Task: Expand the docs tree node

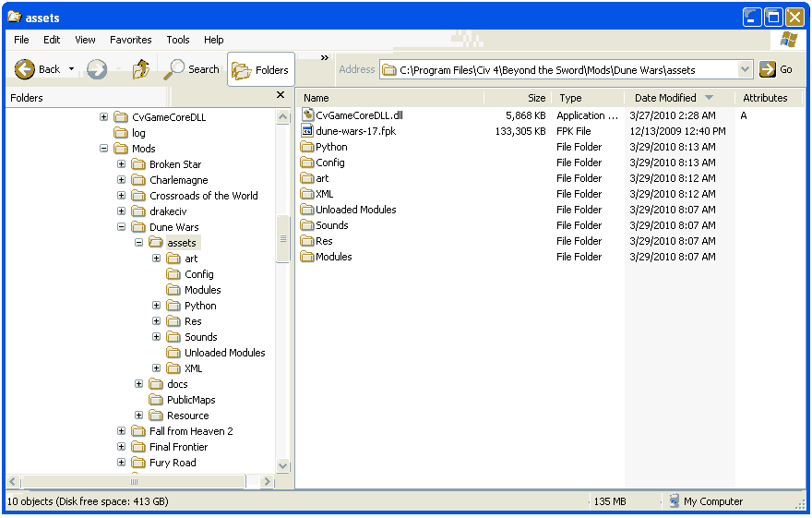Action: (x=138, y=384)
